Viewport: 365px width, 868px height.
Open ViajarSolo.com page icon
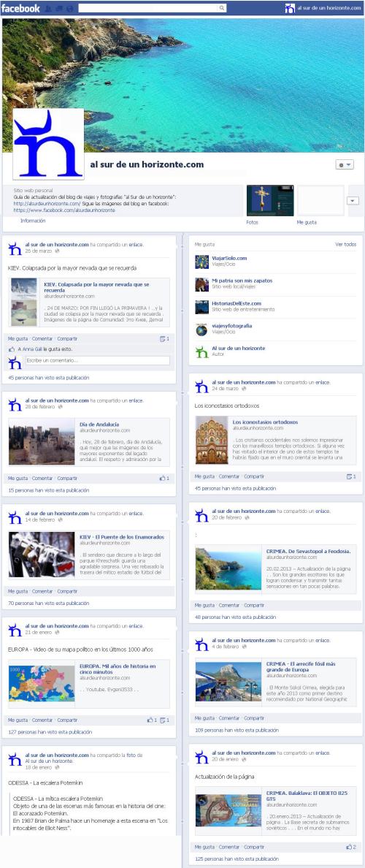click(x=202, y=262)
